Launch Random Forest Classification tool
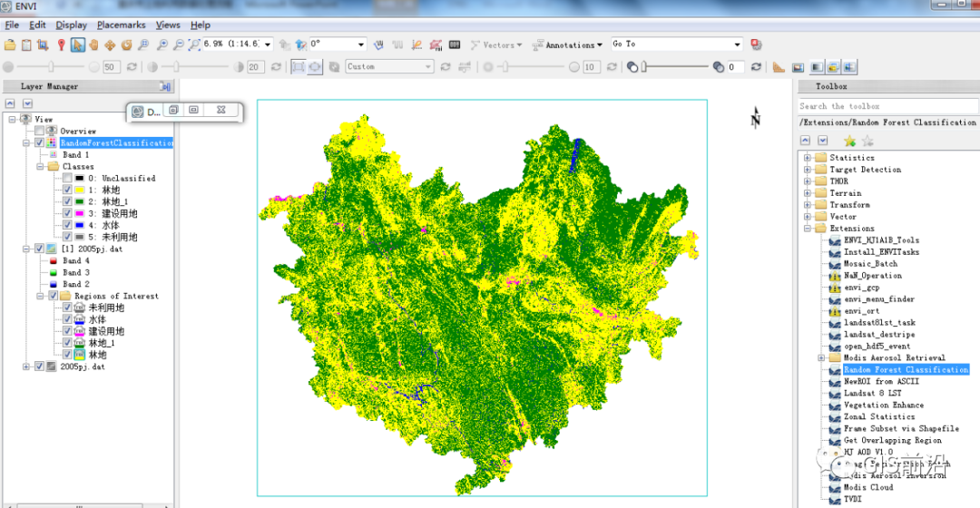The width and height of the screenshot is (980, 508). 906,369
